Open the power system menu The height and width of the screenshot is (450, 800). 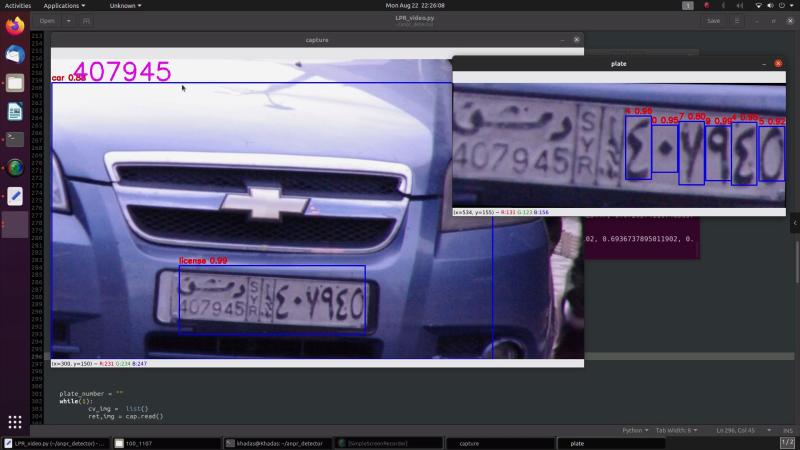point(782,6)
